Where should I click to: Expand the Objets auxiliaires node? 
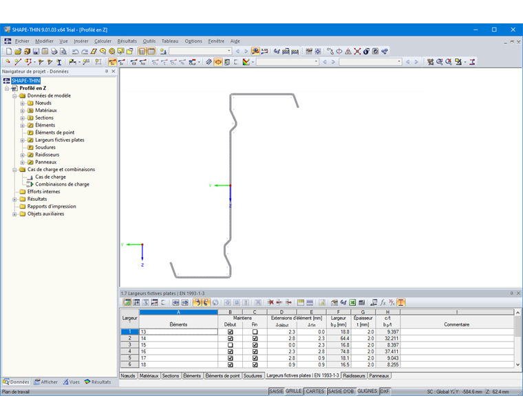click(14, 214)
